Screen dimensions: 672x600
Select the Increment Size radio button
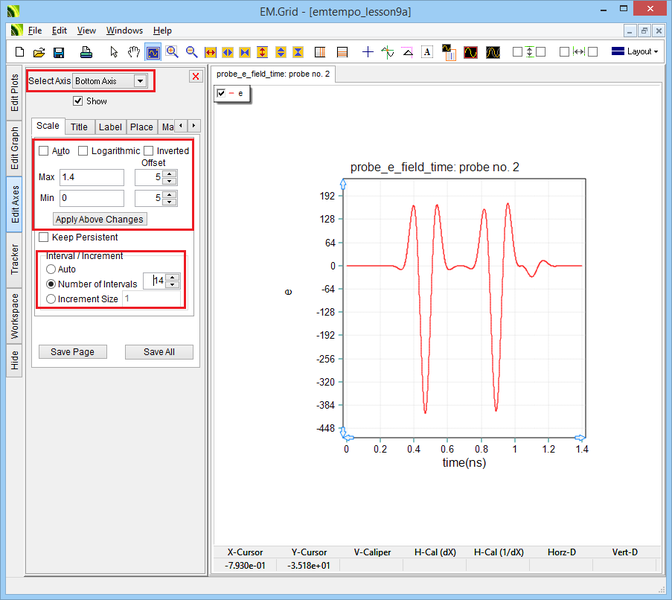tap(51, 299)
